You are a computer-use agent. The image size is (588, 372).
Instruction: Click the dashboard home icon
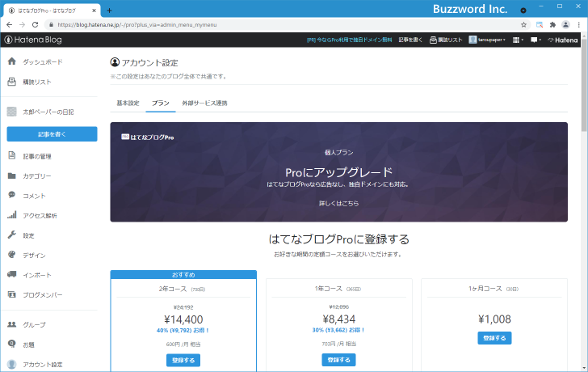[12, 61]
